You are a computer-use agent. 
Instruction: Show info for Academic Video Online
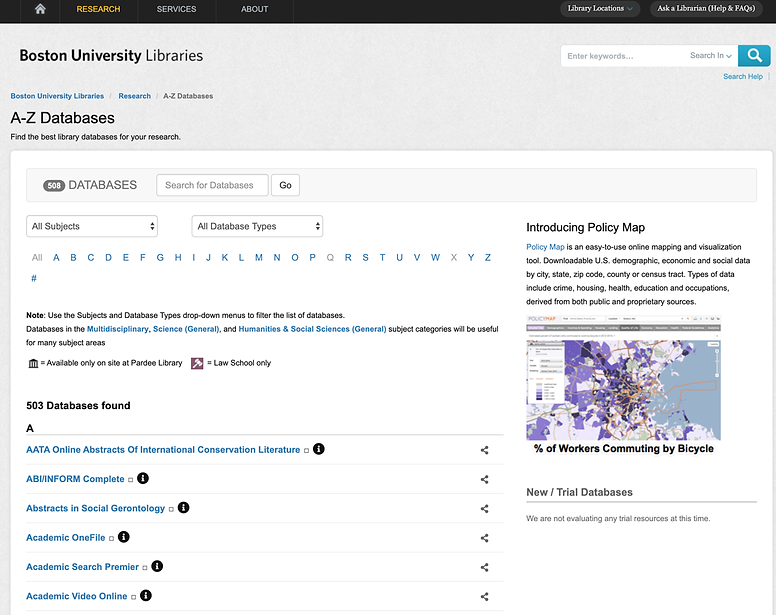coord(146,595)
